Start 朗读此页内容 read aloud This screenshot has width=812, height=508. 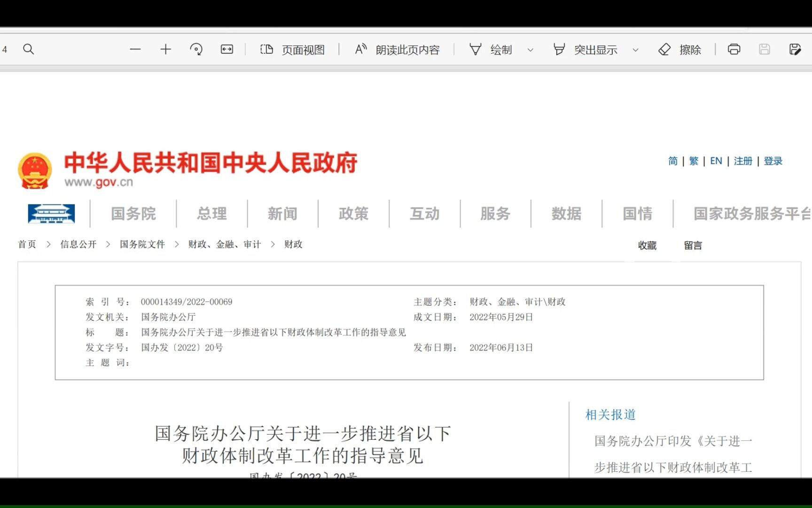[x=397, y=49]
